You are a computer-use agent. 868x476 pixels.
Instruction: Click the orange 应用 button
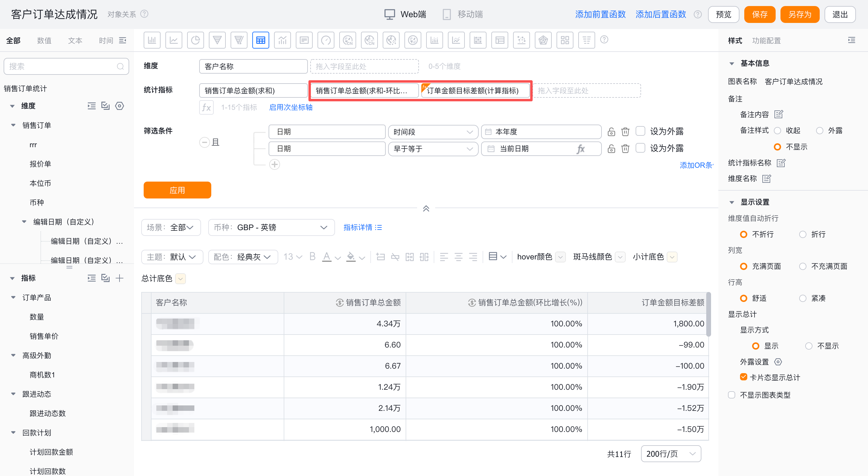tap(177, 190)
